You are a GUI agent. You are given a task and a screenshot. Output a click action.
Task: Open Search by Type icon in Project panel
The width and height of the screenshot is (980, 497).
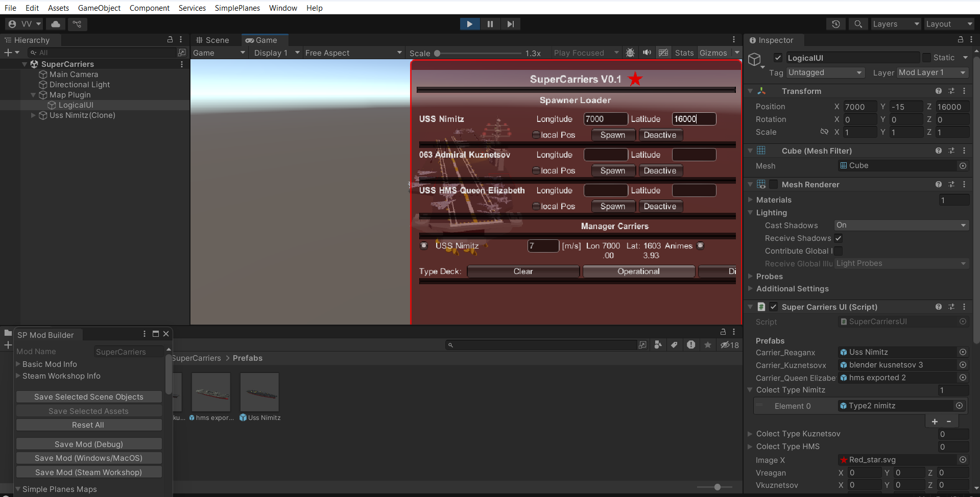tap(658, 345)
